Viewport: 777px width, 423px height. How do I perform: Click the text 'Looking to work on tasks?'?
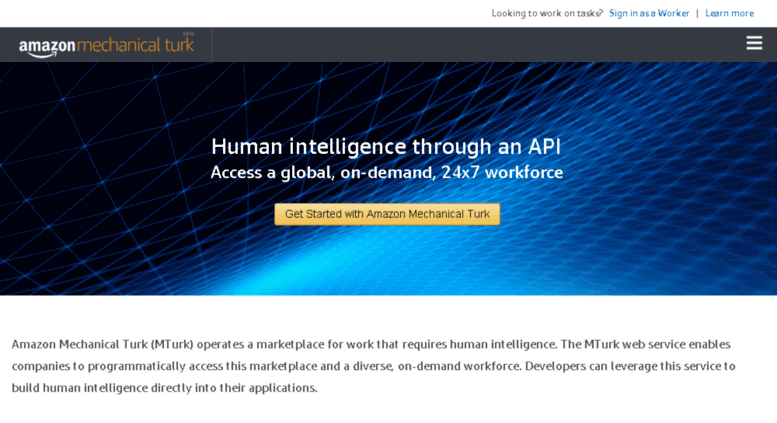[x=547, y=13]
